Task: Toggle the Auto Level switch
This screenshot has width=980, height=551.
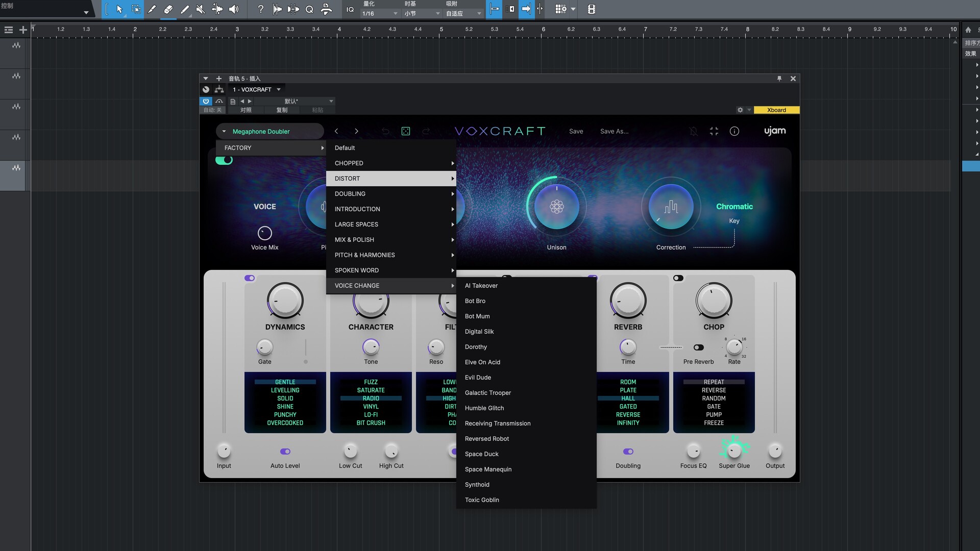Action: coord(285,452)
